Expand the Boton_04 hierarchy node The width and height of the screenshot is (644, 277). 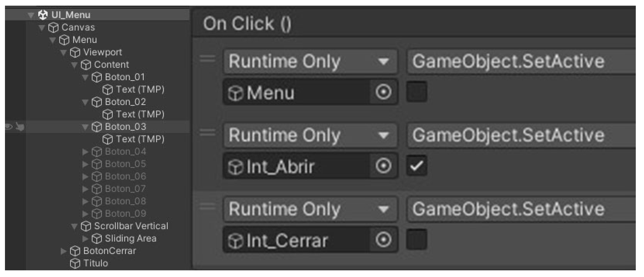pos(85,152)
